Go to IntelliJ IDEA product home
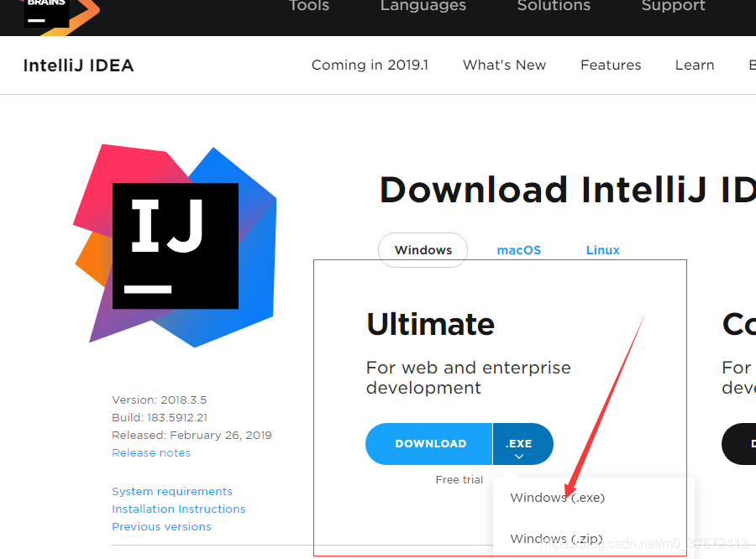 tap(79, 65)
